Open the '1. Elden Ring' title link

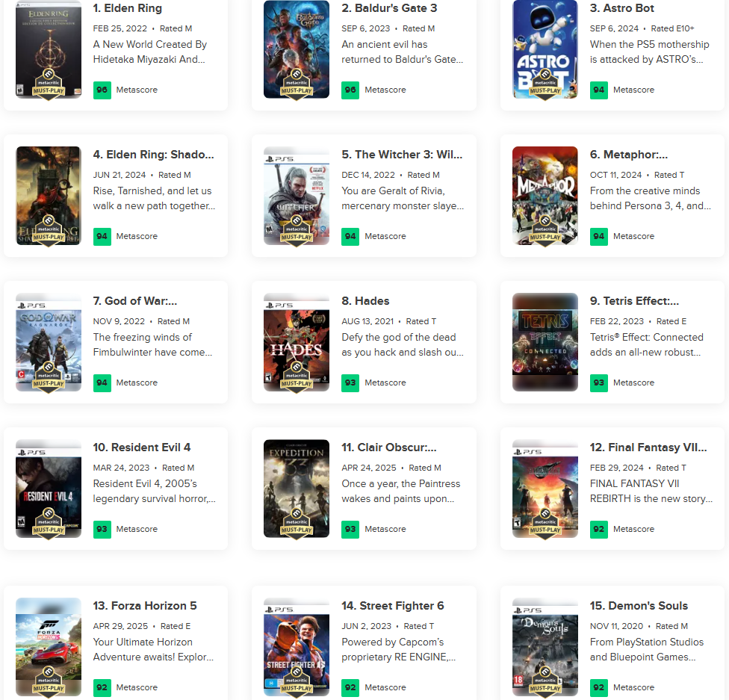[128, 8]
